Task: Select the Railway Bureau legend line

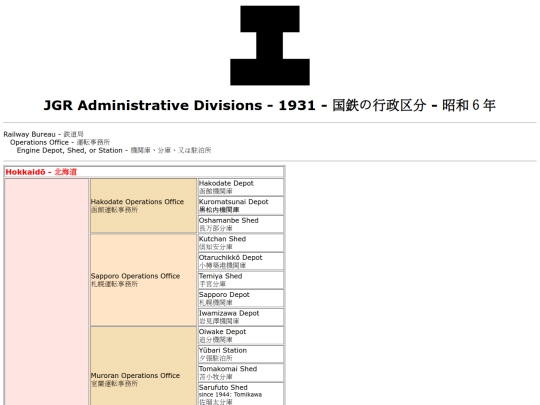Action: pyautogui.click(x=43, y=134)
